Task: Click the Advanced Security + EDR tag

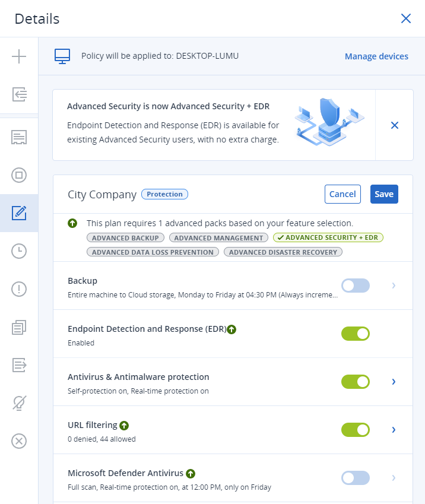Action: pyautogui.click(x=328, y=237)
